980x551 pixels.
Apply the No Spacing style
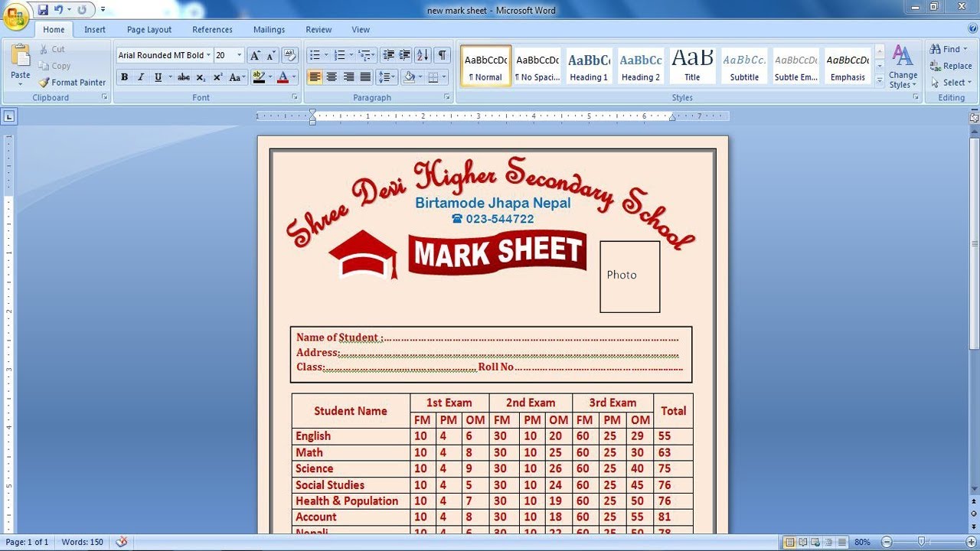click(x=537, y=67)
